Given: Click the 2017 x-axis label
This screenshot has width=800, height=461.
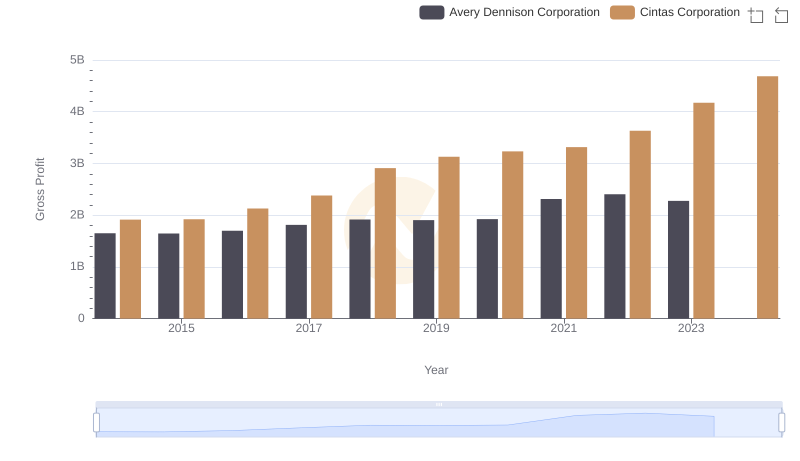Looking at the screenshot, I should point(309,328).
